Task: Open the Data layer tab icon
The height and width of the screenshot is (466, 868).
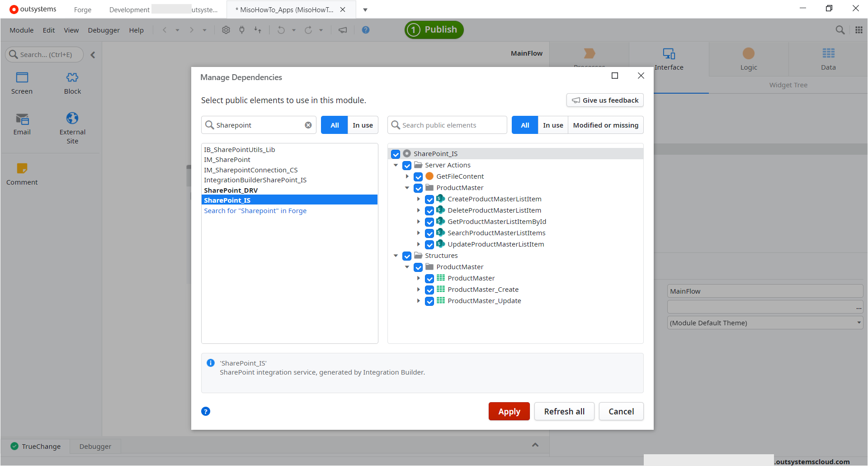Action: click(828, 53)
